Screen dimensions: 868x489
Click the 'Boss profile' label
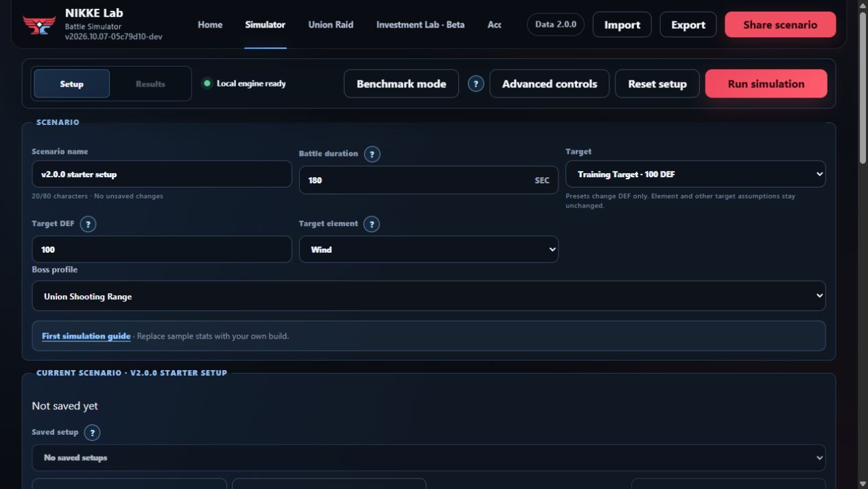click(x=54, y=270)
